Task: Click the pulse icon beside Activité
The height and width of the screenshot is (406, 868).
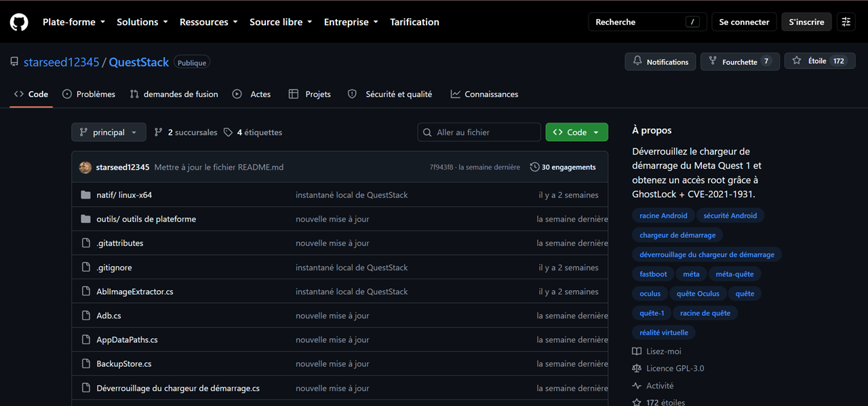Action: click(637, 386)
